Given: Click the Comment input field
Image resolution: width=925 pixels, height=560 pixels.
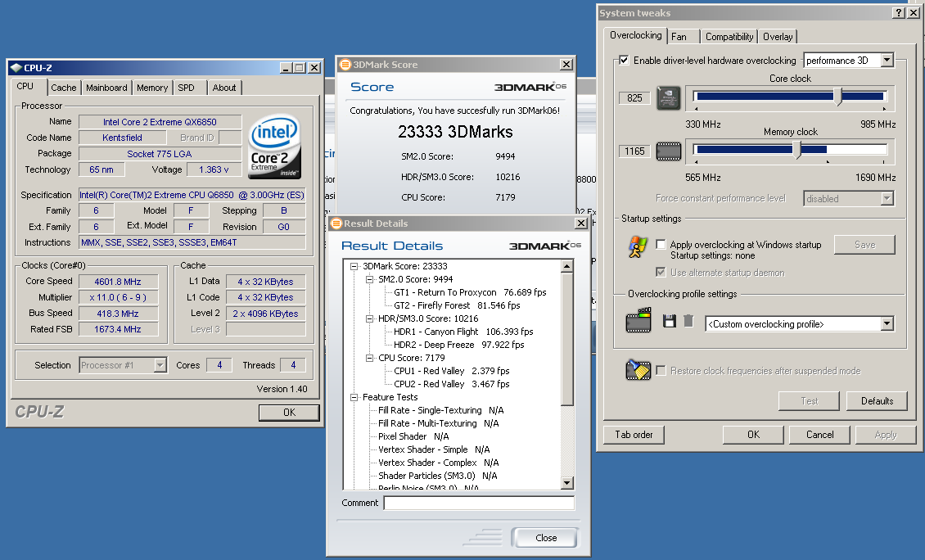Looking at the screenshot, I should click(x=479, y=503).
